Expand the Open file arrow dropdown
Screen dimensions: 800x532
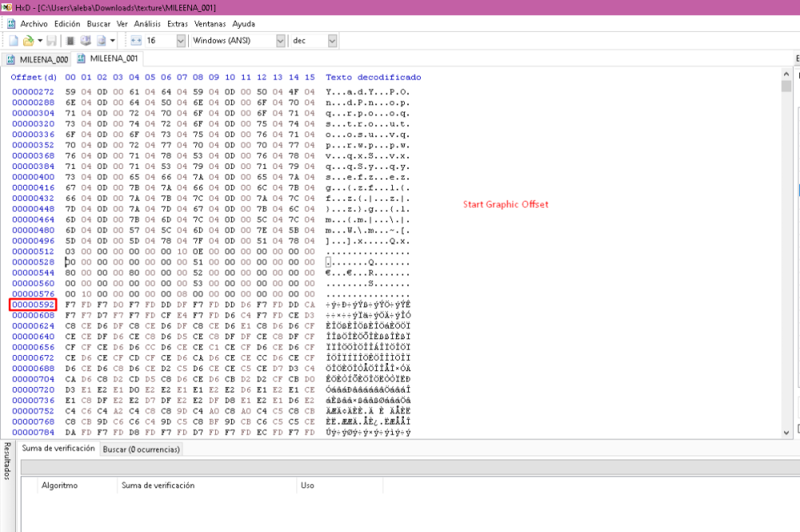coord(38,40)
